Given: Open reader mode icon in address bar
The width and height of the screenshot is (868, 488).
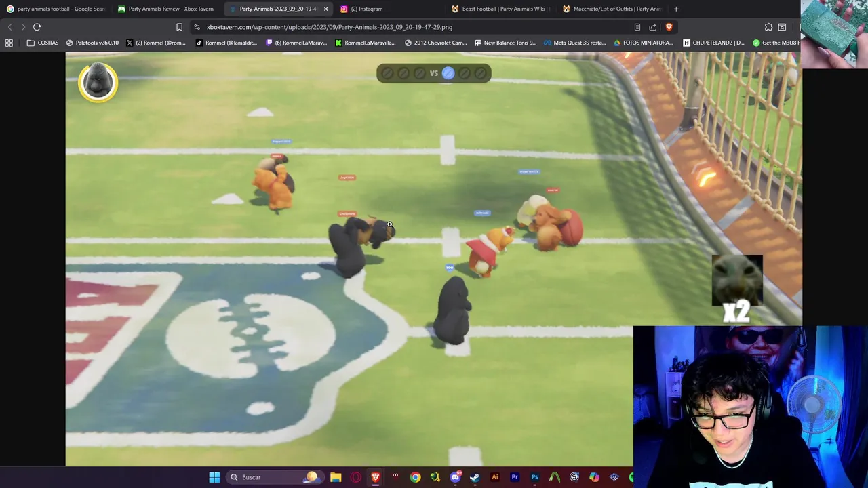Looking at the screenshot, I should click(x=637, y=27).
